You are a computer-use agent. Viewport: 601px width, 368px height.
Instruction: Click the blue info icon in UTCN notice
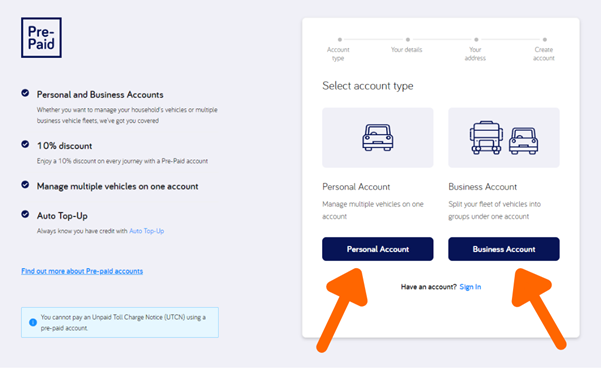pos(33,322)
